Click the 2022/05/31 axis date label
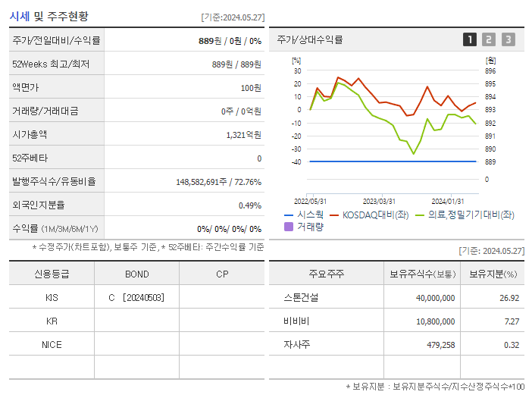532x398 pixels. (x=310, y=201)
